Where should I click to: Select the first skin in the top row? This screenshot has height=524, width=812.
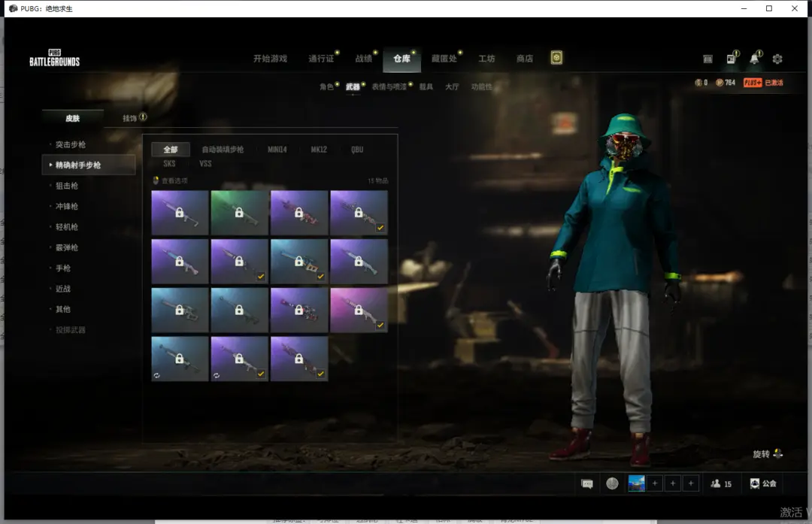(x=180, y=212)
